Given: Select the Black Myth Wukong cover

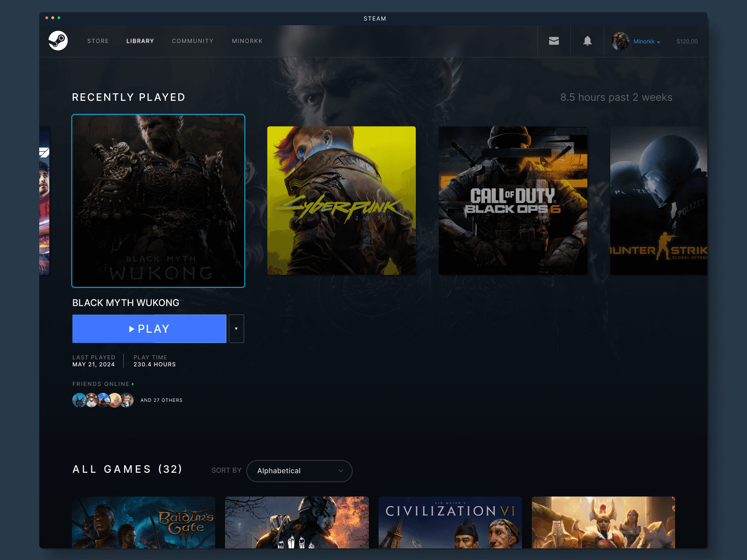Looking at the screenshot, I should (158, 201).
